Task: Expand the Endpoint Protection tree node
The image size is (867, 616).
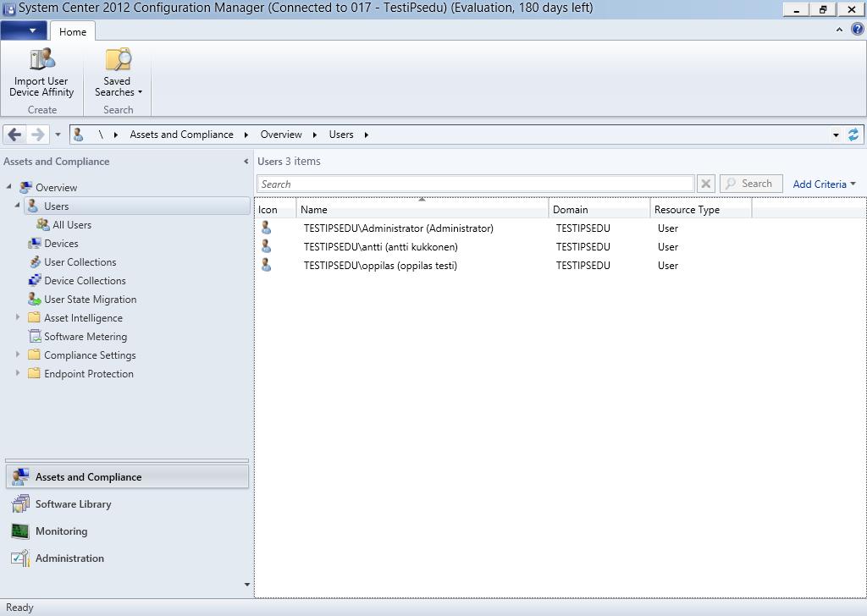Action: point(17,373)
